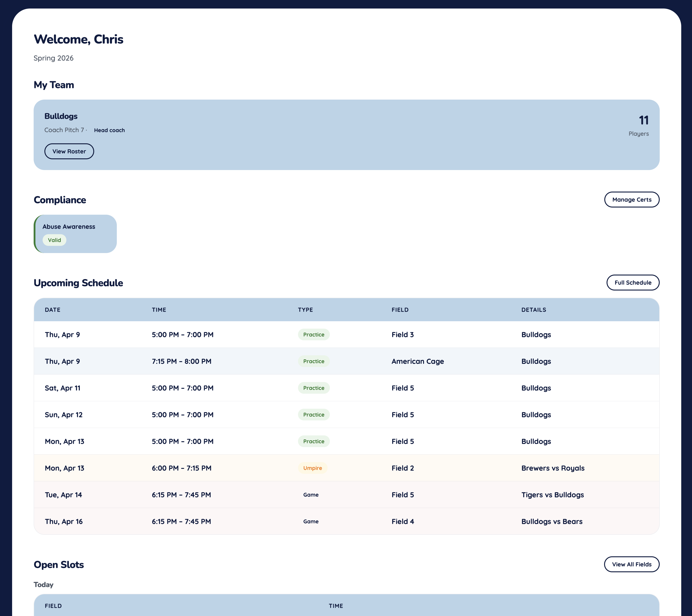Open the Brewers vs Royals entry

coord(553,468)
